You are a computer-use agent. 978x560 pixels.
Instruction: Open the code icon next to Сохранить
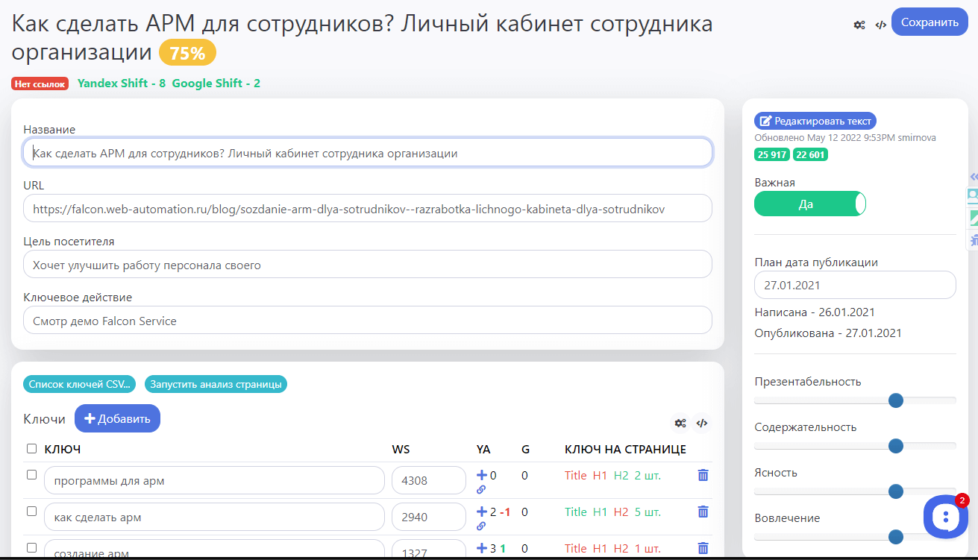[880, 25]
